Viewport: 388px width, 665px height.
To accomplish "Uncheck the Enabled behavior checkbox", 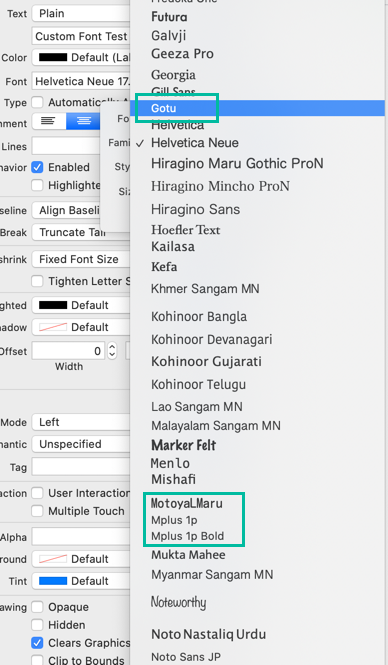I will 37,167.
